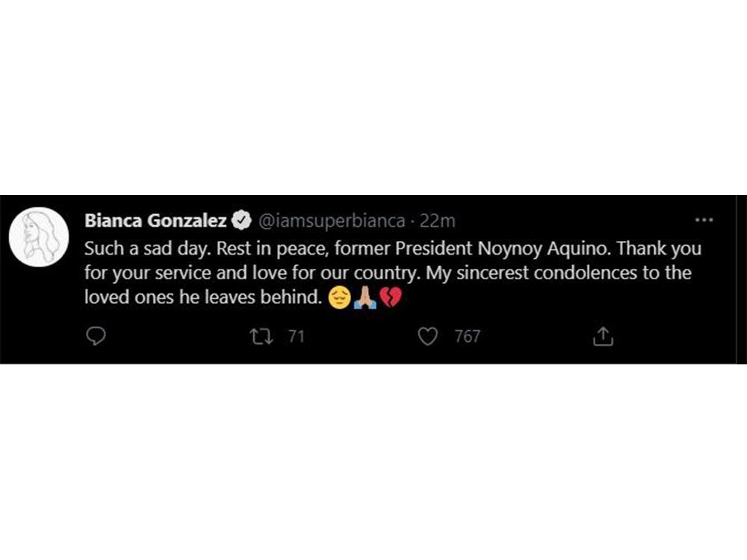The image size is (747, 560).
Task: Click the pensive face emoji
Action: 339,299
